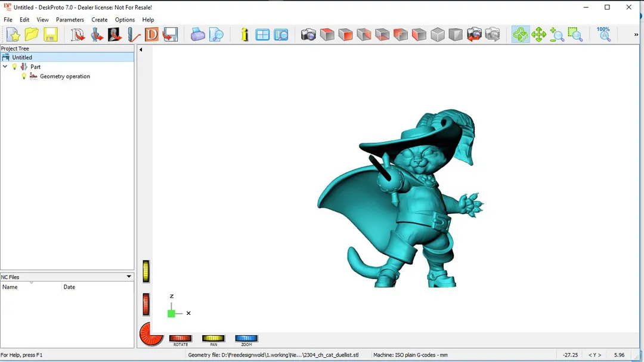Click the red ROTATE horizontal thumbwheel
The width and height of the screenshot is (644, 362).
pos(180,338)
